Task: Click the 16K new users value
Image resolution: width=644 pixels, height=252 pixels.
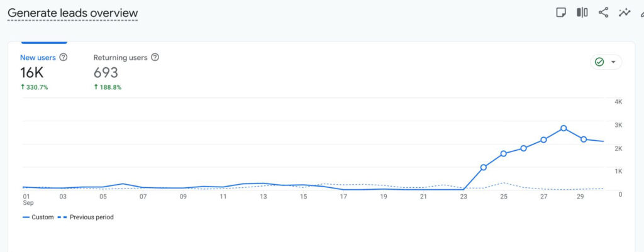Action: [31, 73]
